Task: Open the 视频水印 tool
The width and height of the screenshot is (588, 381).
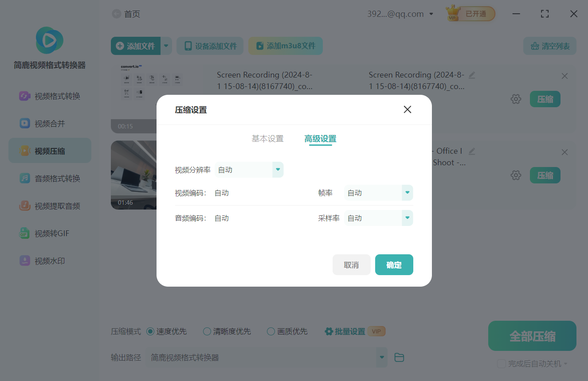Action: (x=50, y=260)
